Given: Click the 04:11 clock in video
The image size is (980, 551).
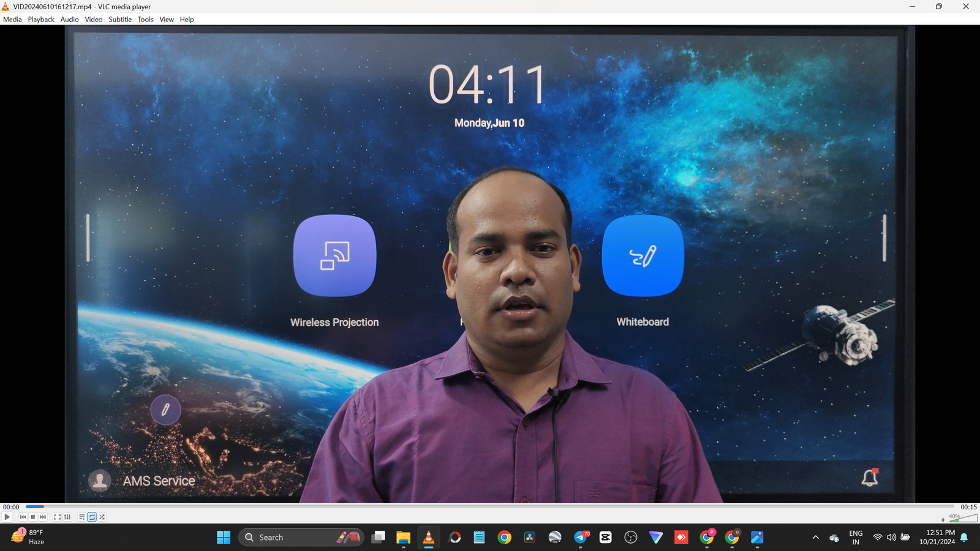Looking at the screenshot, I should [488, 84].
